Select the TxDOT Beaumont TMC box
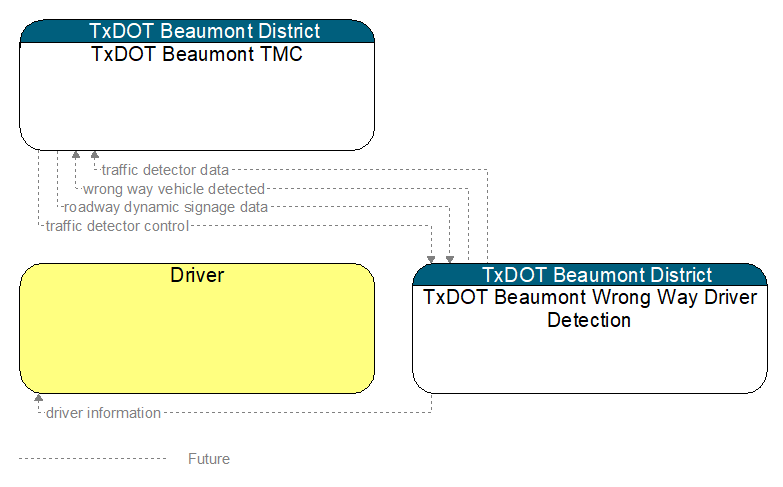The height and width of the screenshot is (487, 783). [197, 85]
